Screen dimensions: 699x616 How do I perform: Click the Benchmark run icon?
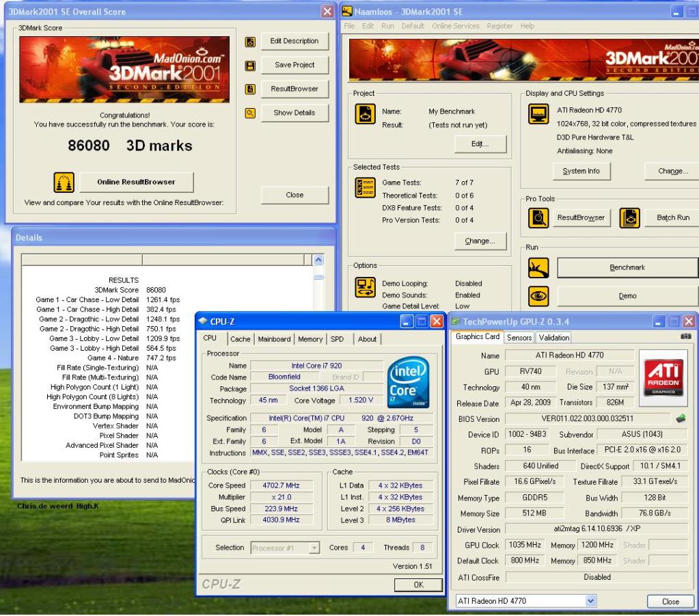(x=538, y=268)
